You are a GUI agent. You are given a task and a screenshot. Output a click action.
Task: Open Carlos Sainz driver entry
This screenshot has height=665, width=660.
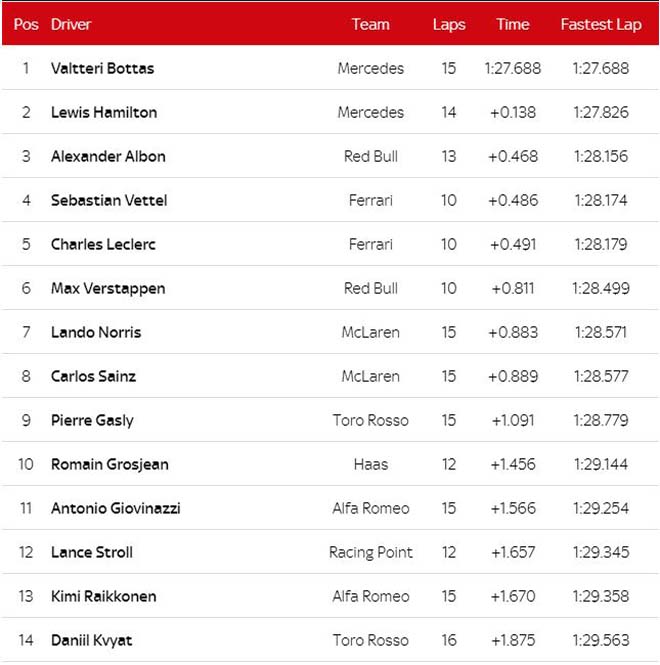click(x=93, y=377)
